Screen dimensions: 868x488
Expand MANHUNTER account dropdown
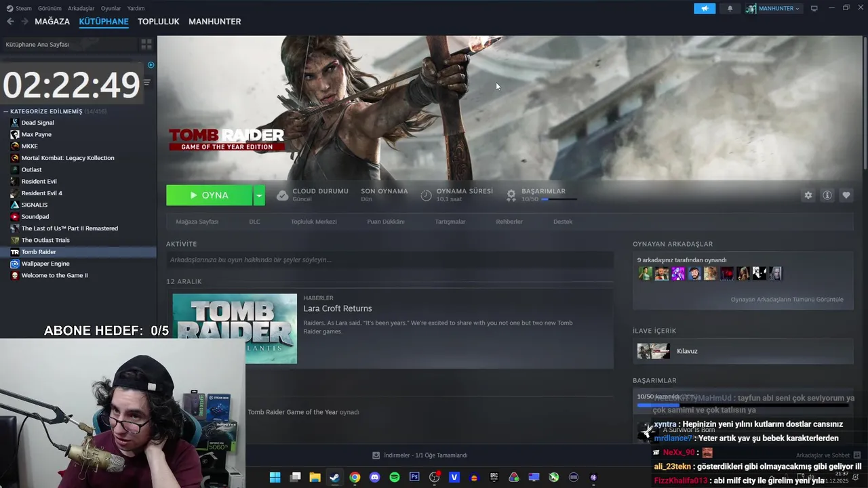point(774,8)
